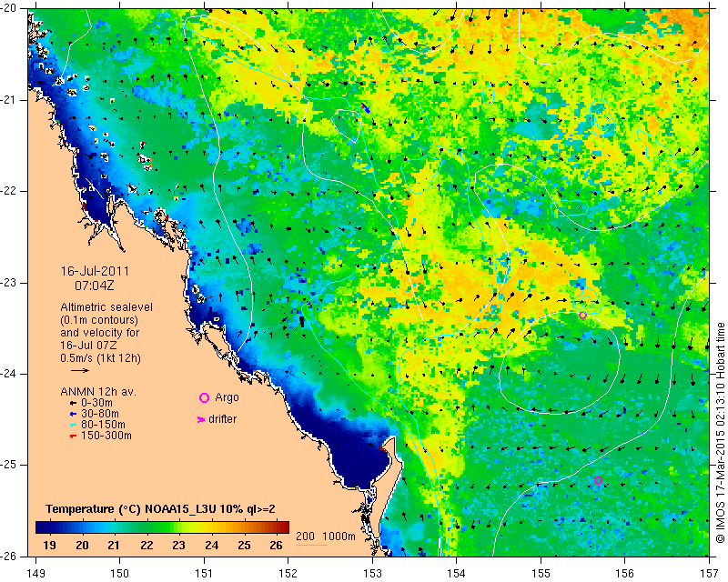Click the 150 longitude axis label
Image resolution: width=728 pixels, height=582 pixels.
[120, 574]
